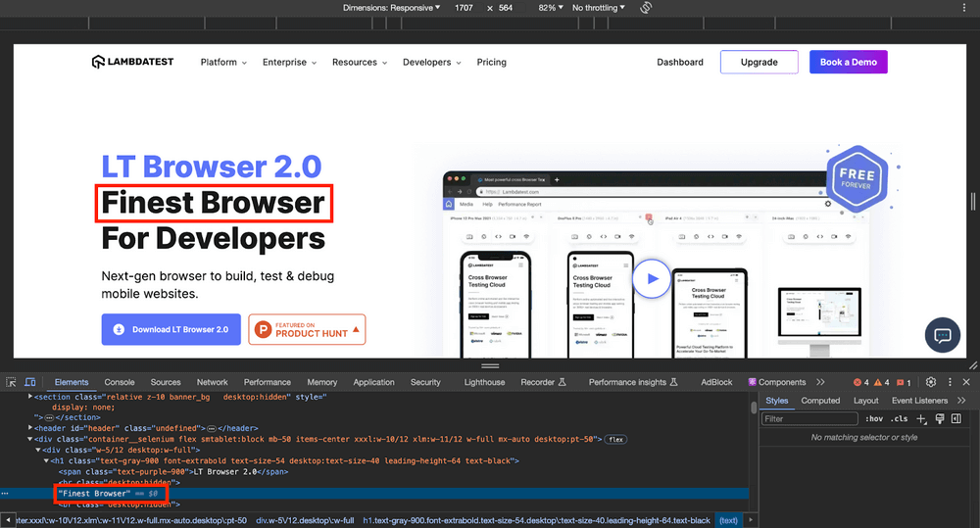Open the React Components tab

pyautogui.click(x=777, y=382)
